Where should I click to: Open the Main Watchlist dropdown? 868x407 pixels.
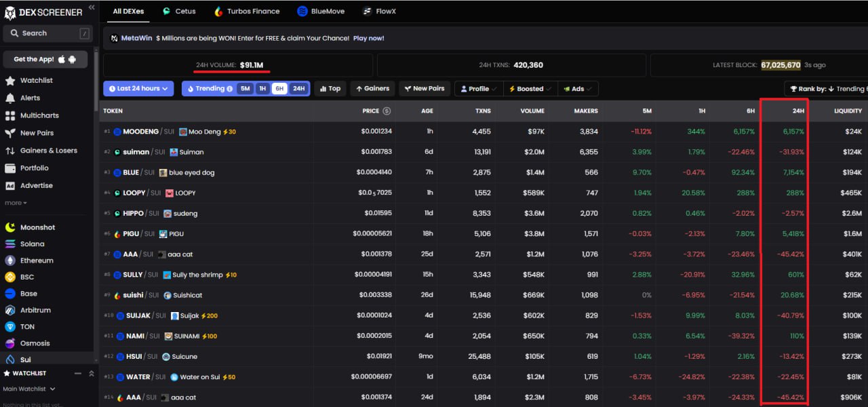pos(29,389)
